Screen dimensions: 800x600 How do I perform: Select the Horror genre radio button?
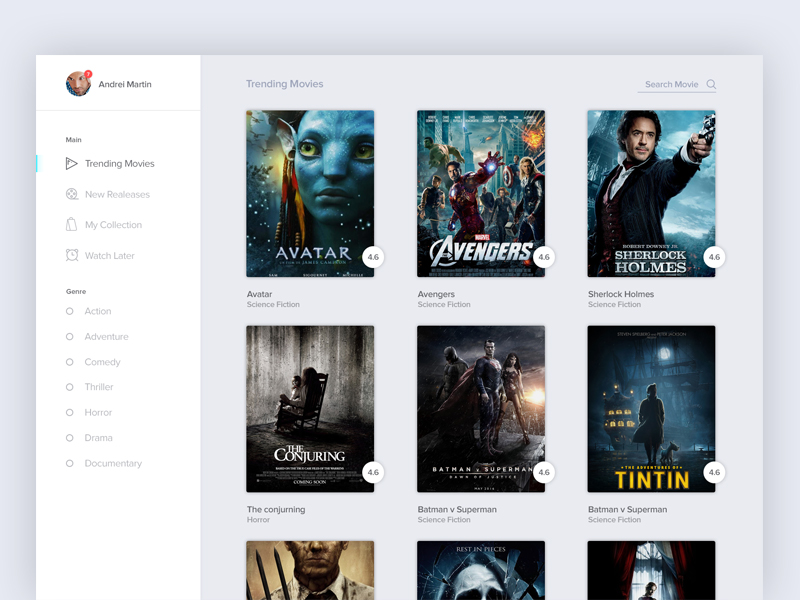pyautogui.click(x=70, y=412)
